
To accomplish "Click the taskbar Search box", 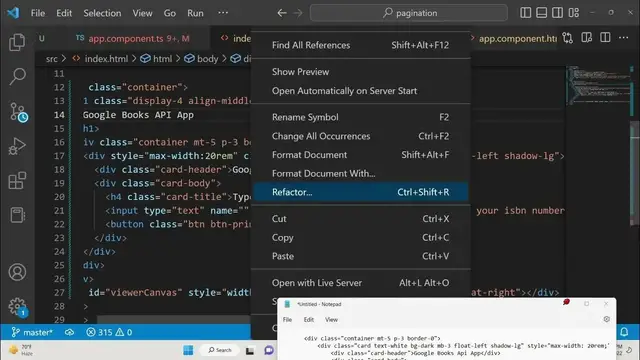I will (x=220, y=350).
